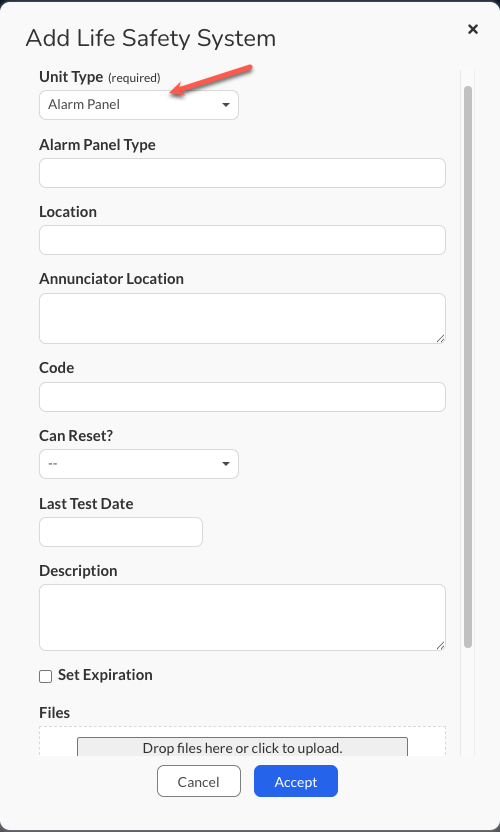500x832 pixels.
Task: Enable the Set Expiration checkbox
Action: coord(46,676)
